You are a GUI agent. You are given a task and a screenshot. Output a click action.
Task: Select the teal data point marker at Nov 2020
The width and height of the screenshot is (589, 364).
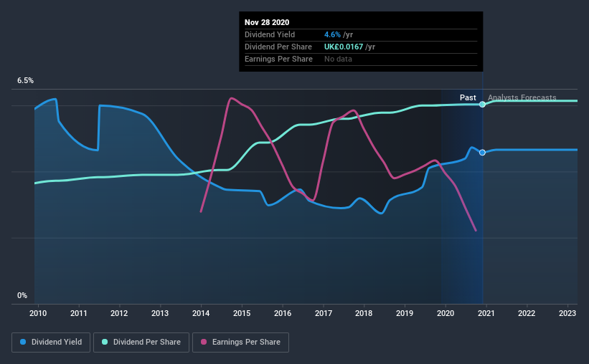tap(482, 105)
